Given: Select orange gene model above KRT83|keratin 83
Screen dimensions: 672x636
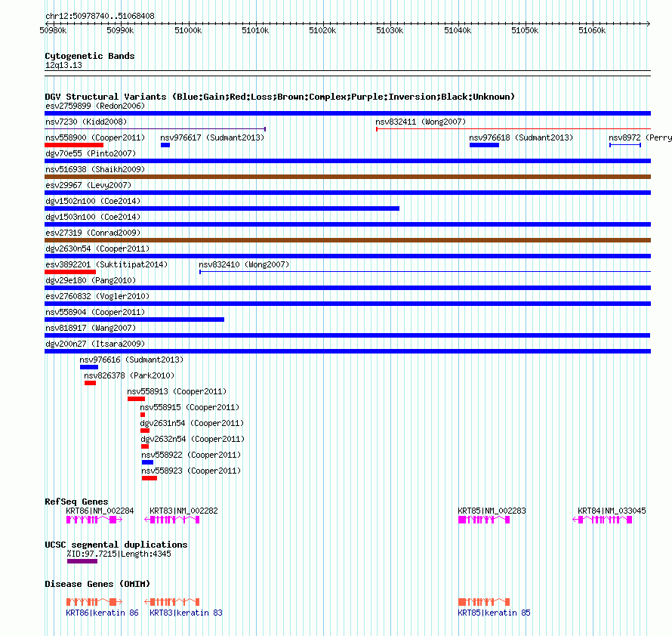Looking at the screenshot, I should tap(172, 602).
